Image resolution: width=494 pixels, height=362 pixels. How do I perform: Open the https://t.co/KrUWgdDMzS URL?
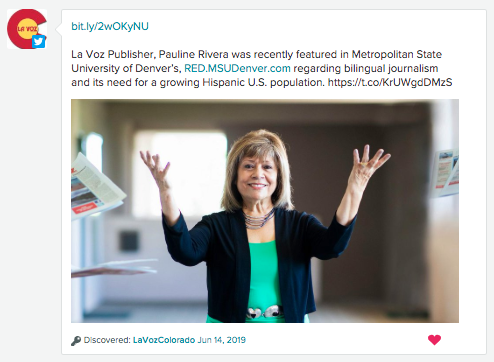click(x=390, y=82)
